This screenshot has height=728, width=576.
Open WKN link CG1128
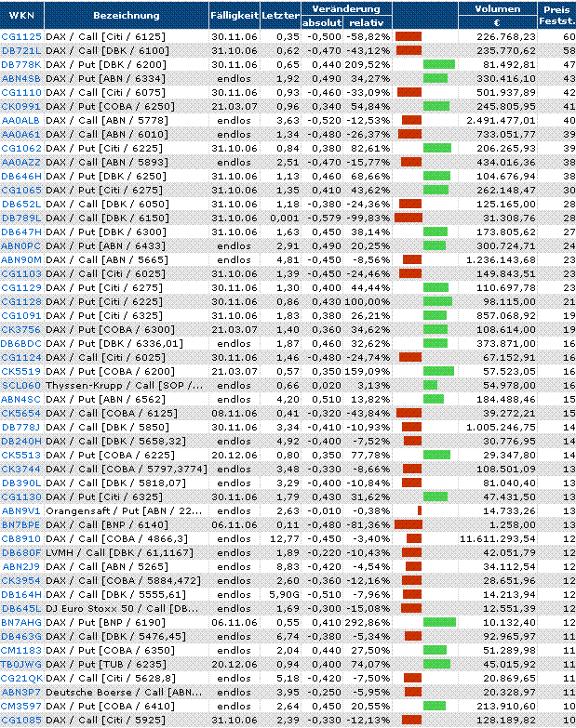click(21, 301)
